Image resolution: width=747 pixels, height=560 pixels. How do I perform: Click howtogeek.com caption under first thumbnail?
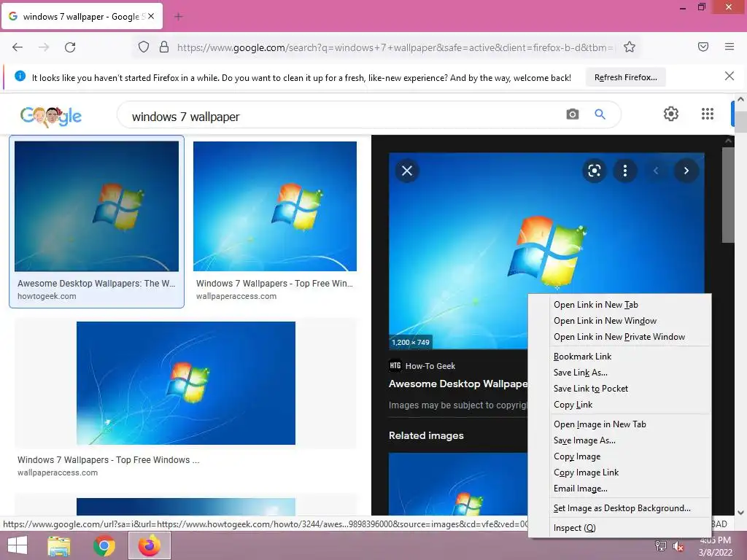47,296
